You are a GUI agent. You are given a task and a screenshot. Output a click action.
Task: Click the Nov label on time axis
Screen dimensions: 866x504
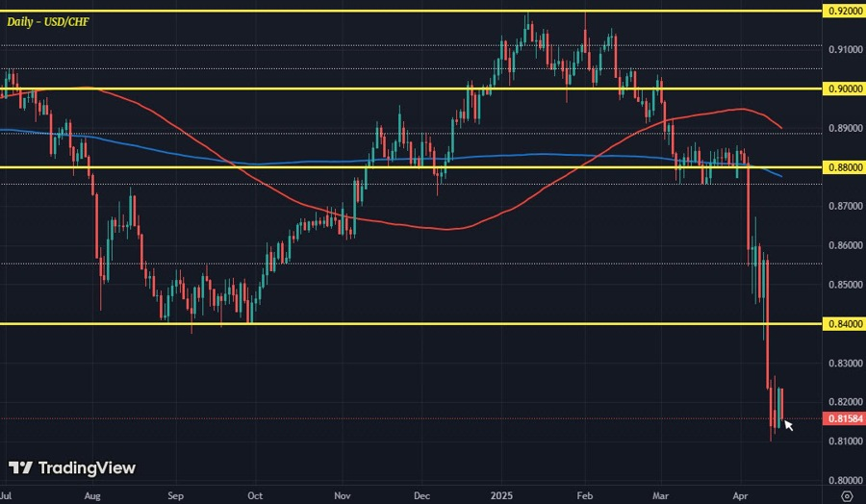(343, 495)
